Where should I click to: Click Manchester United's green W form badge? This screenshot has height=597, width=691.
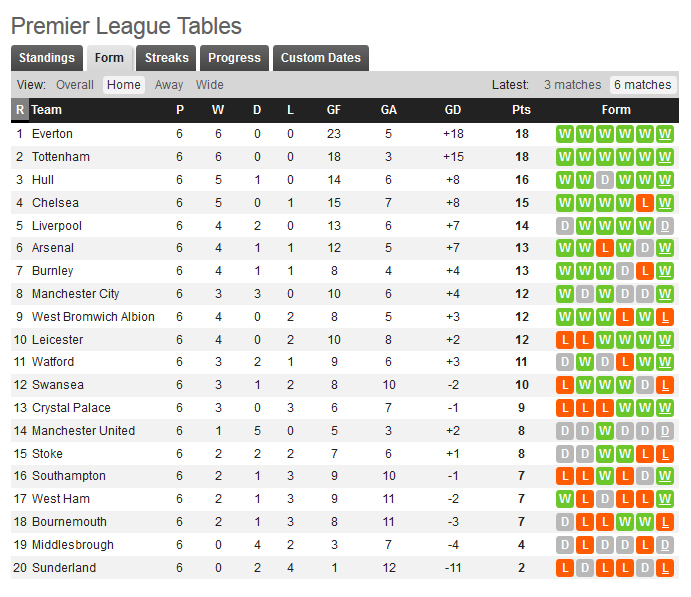point(605,431)
